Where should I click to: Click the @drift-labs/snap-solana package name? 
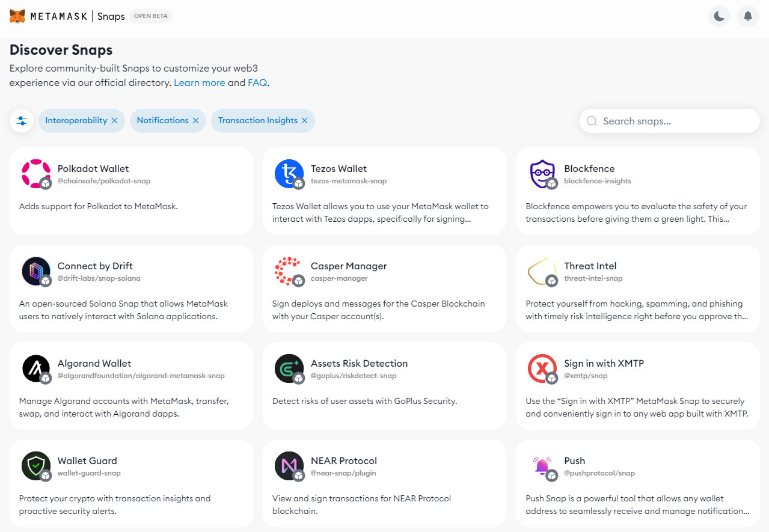(x=99, y=278)
